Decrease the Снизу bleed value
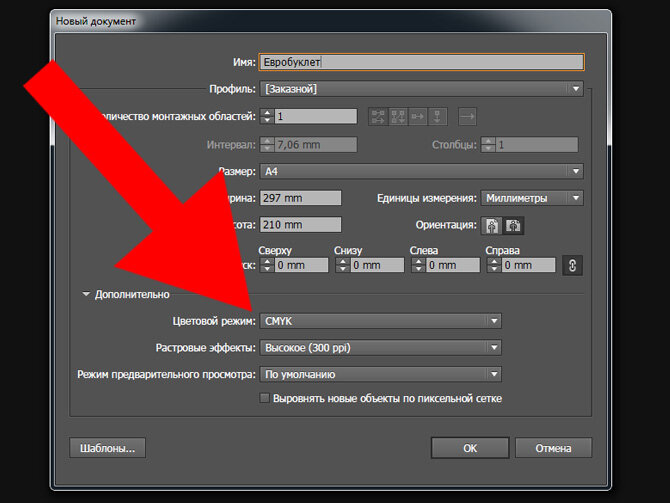 (x=343, y=269)
